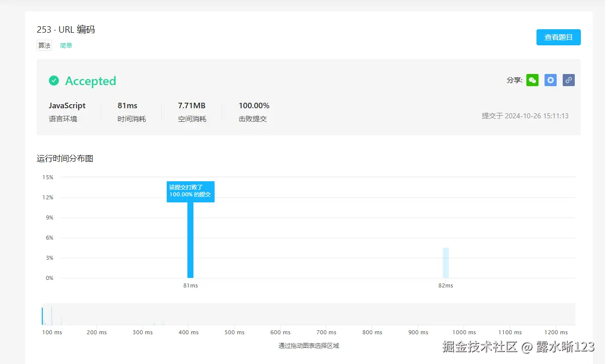Select the light-blue 82ms bar
This screenshot has width=605, height=364.
(x=446, y=263)
